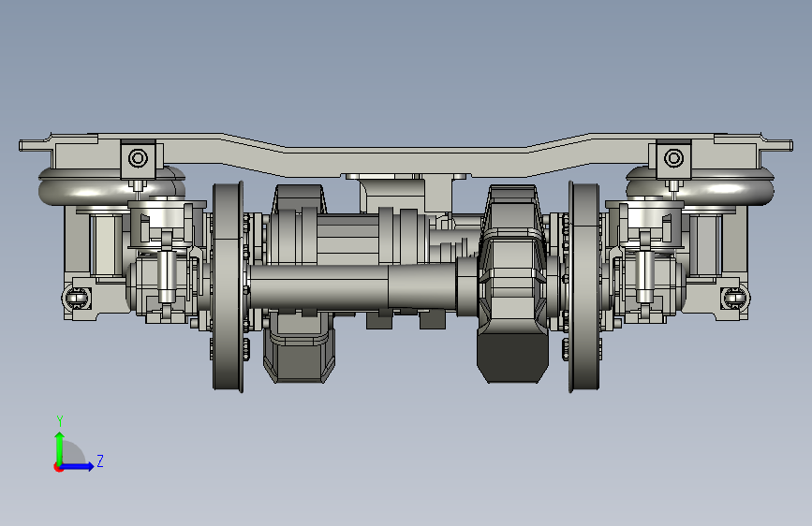Click the green Y axis arrow
The width and height of the screenshot is (812, 526).
pos(60,447)
